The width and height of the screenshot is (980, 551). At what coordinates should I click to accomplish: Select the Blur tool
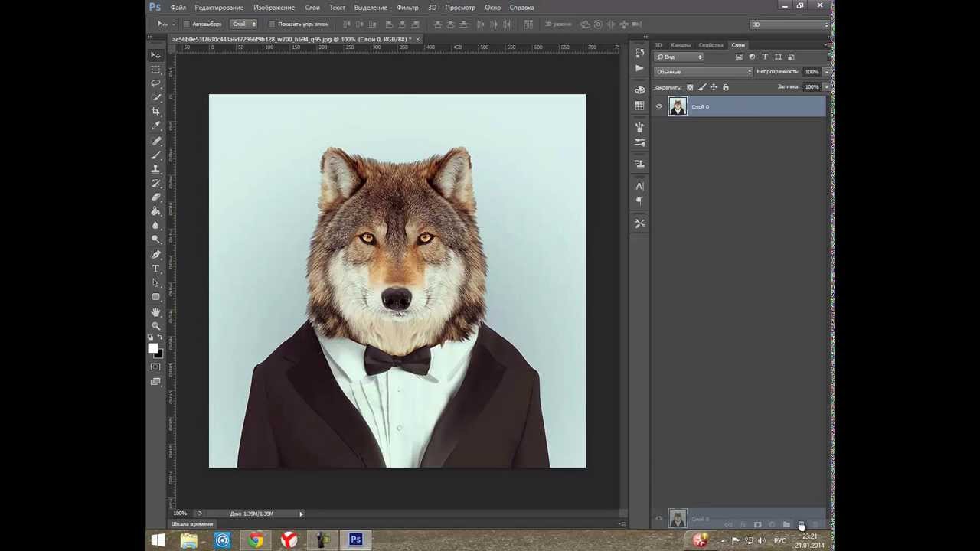click(x=155, y=226)
